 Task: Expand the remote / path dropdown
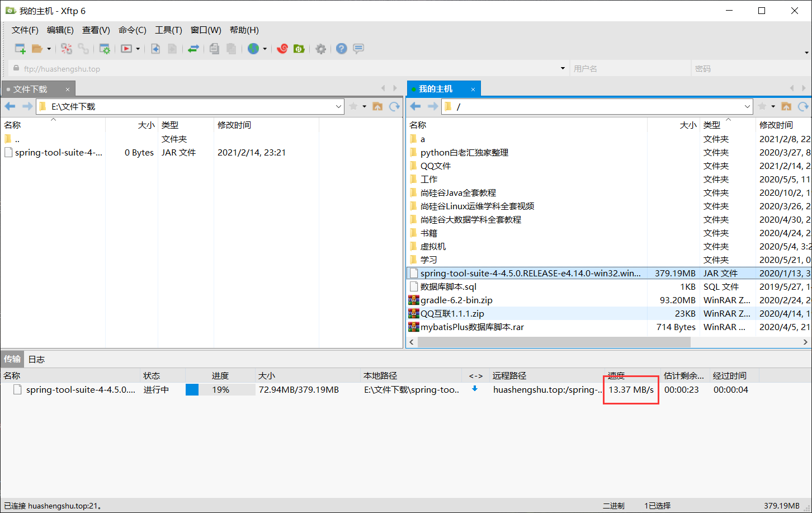(x=748, y=106)
